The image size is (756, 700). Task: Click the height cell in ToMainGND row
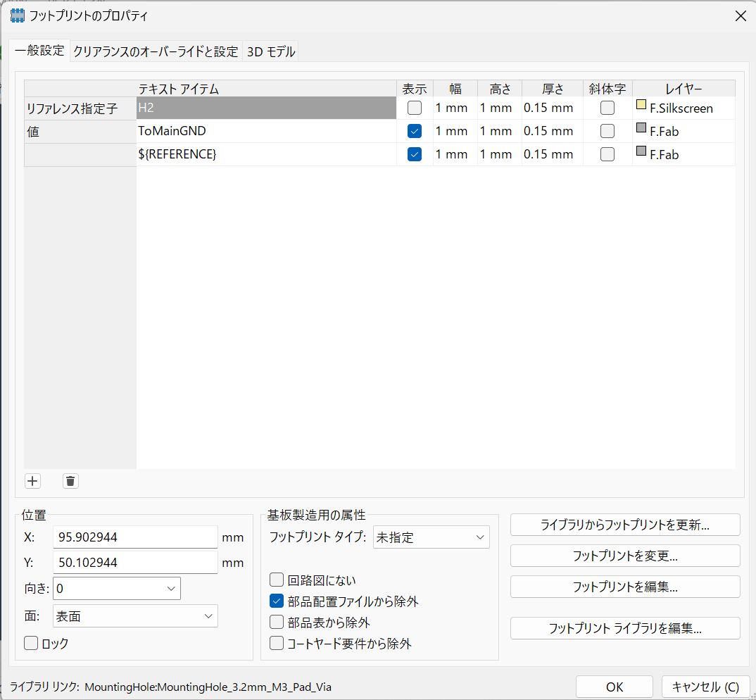pyautogui.click(x=500, y=131)
